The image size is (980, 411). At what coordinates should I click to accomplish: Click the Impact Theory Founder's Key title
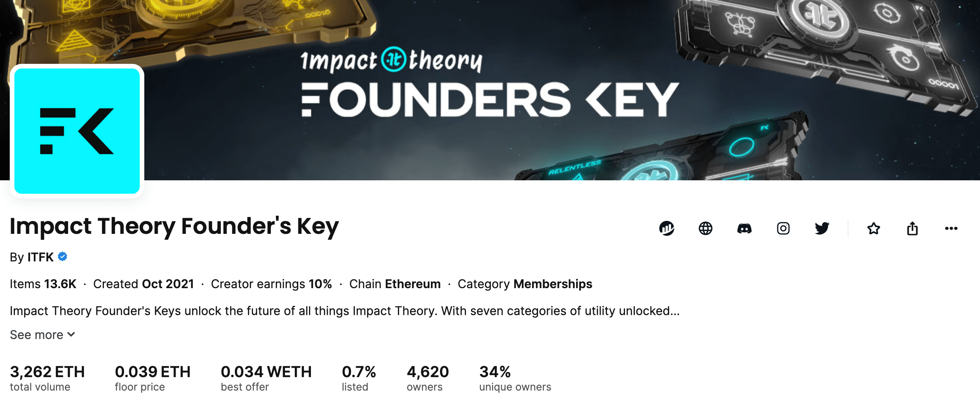pos(174,226)
